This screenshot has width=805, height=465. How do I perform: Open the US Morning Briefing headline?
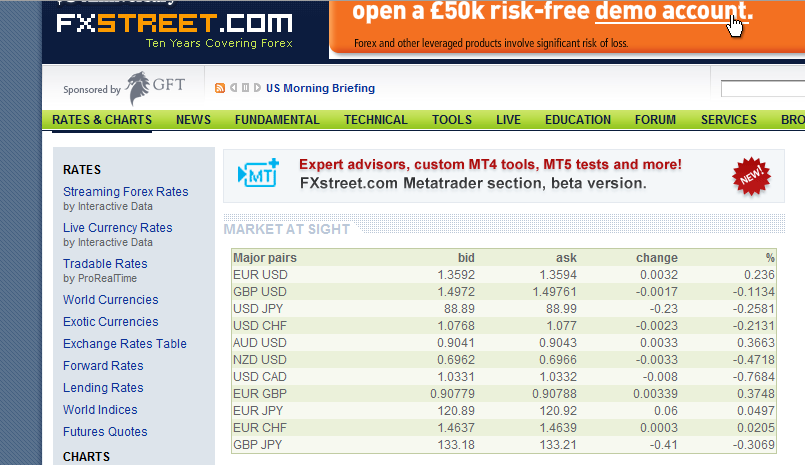coord(320,88)
